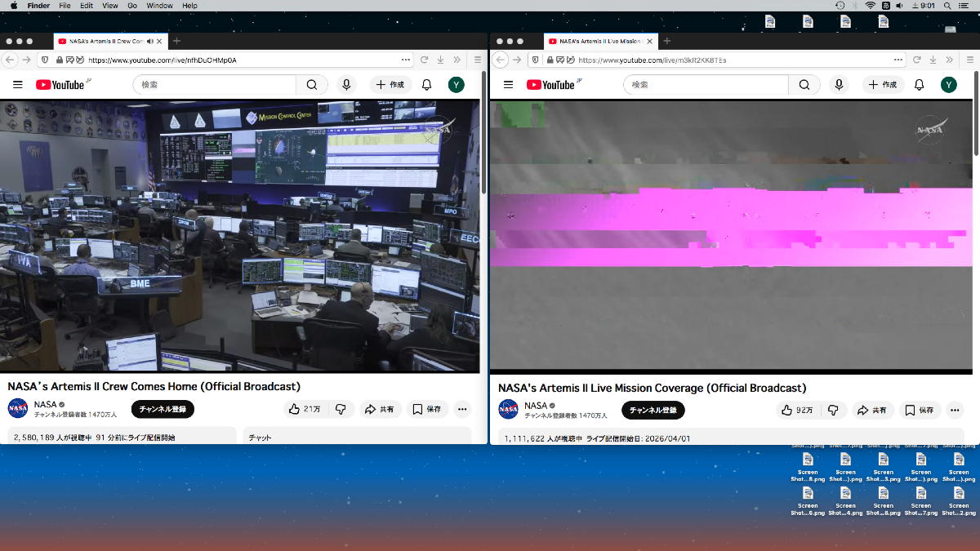Click 保存 save button in left window

point(427,409)
